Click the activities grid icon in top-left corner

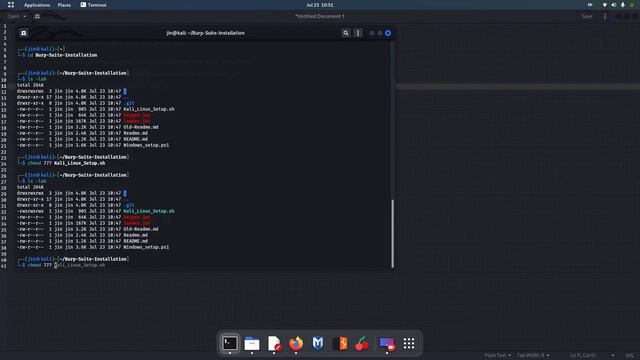point(11,5)
